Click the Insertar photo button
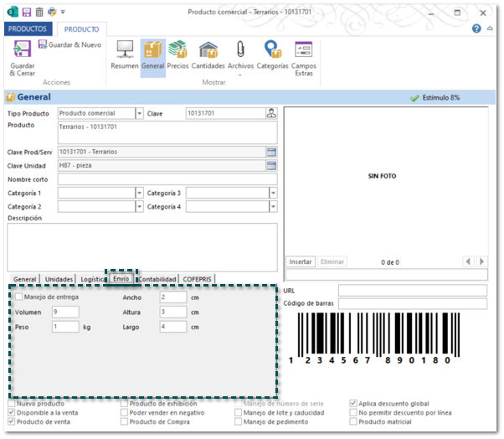The height and width of the screenshot is (439, 504). click(x=300, y=261)
